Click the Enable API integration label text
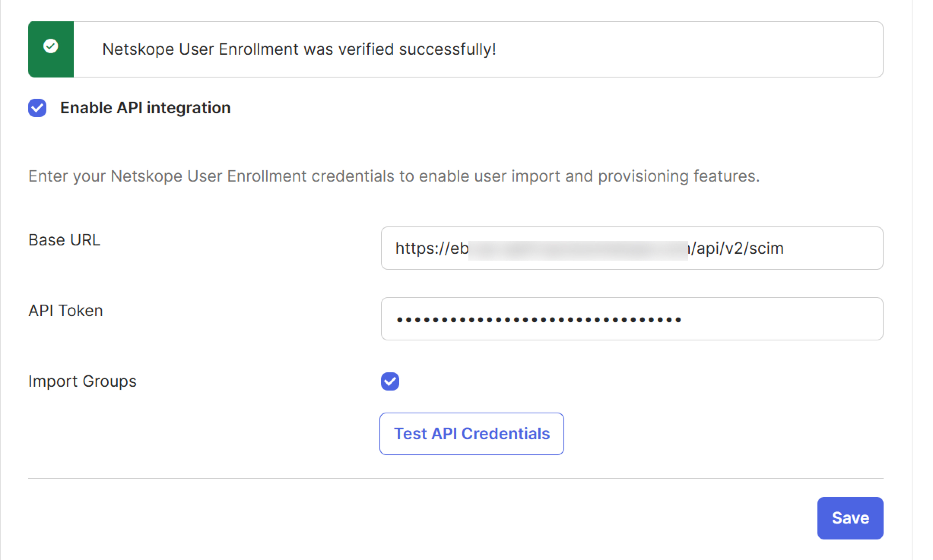This screenshot has height=560, width=933. click(145, 108)
